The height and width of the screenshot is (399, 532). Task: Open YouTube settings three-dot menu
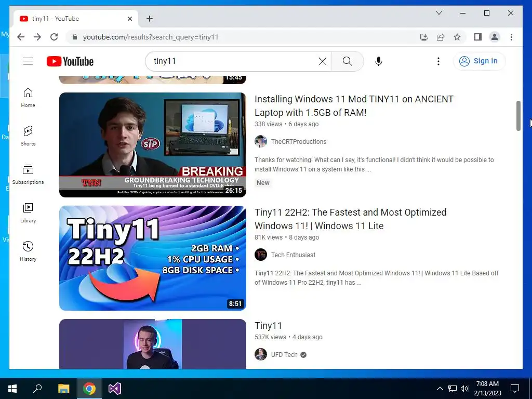pos(438,61)
